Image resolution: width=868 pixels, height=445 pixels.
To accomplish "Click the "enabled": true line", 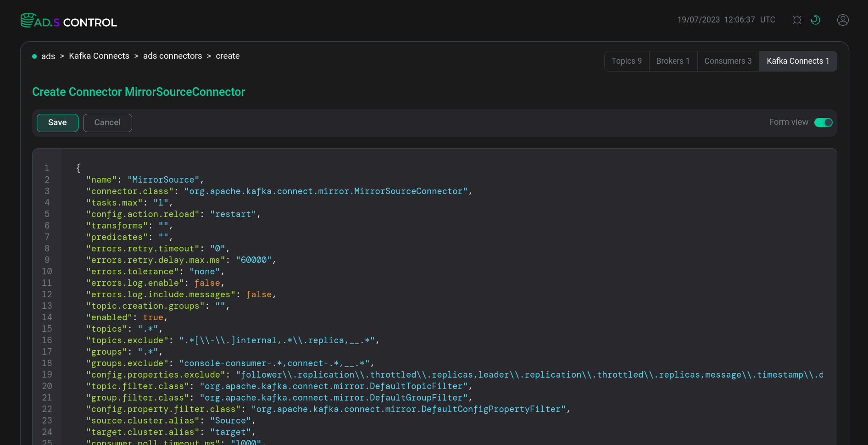I will click(x=127, y=317).
